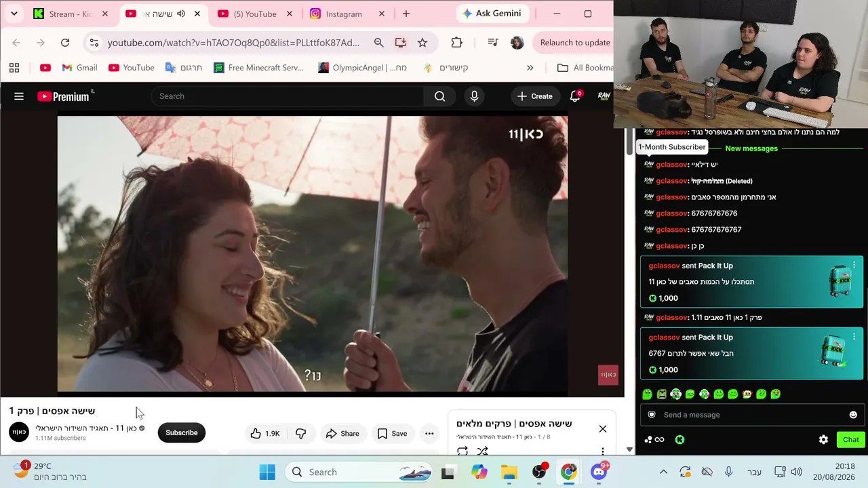
Task: Open the Chrome apps grid shortcut
Action: pos(14,68)
